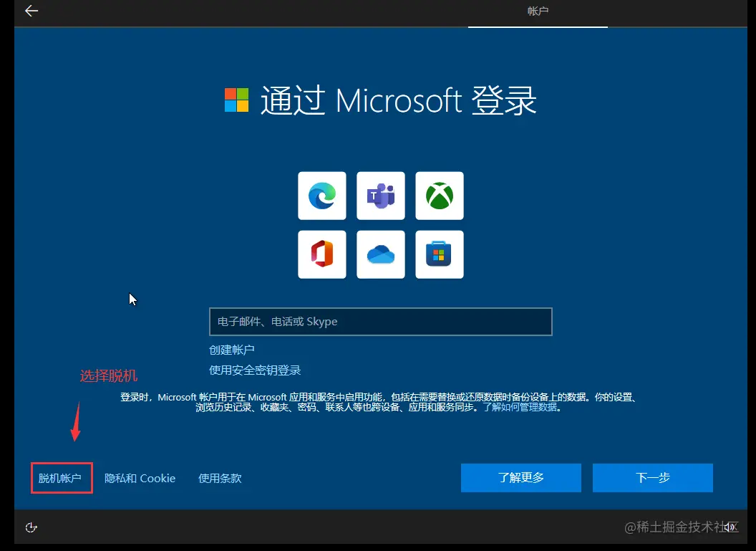The width and height of the screenshot is (756, 551).
Task: Open the Ease of Access icon
Action: pos(31,527)
